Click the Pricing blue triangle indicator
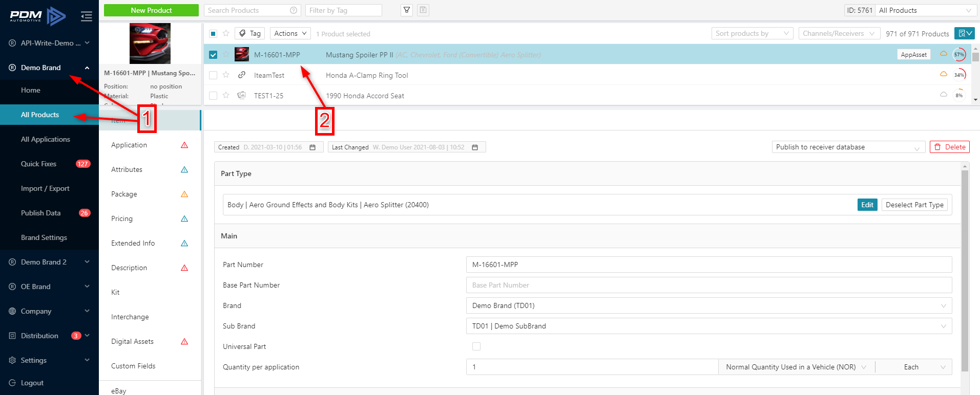 point(184,219)
